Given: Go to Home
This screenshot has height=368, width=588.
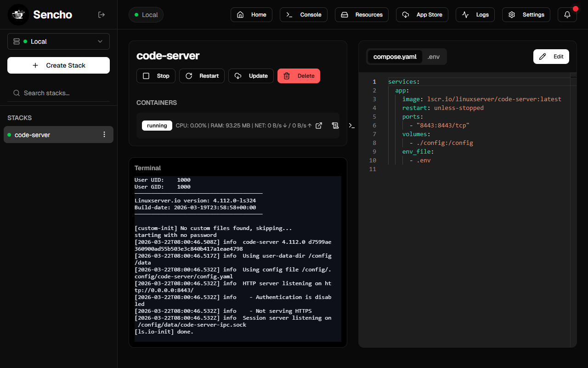Looking at the screenshot, I should click(251, 15).
